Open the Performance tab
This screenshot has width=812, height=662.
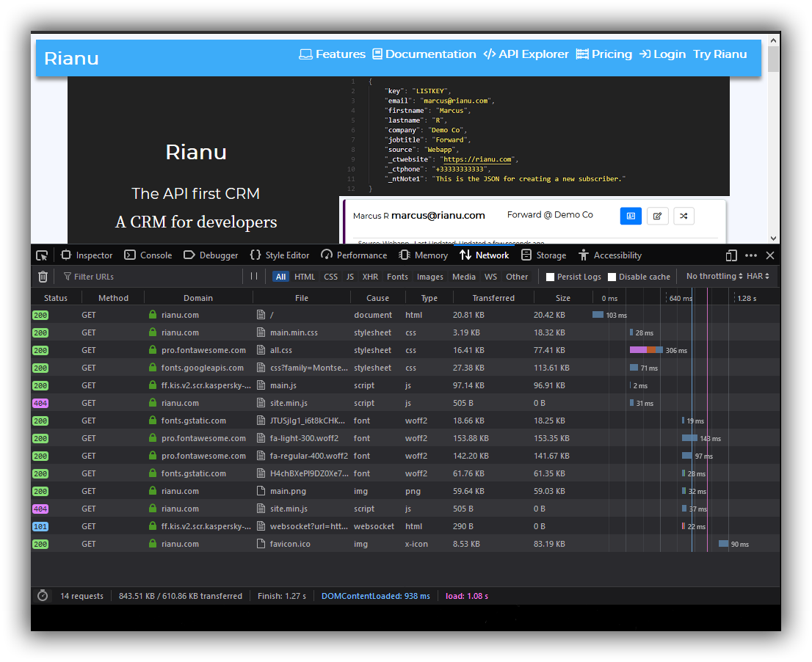[354, 255]
